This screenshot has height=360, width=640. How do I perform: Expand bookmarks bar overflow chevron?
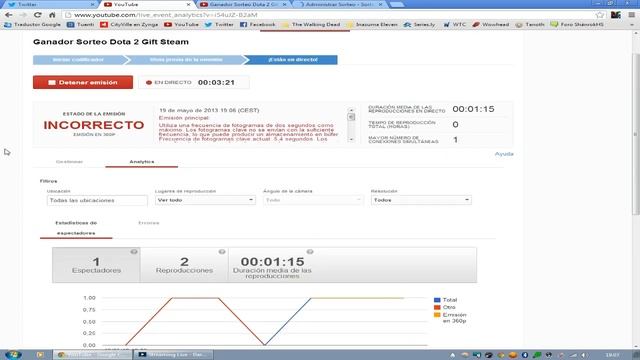632,24
